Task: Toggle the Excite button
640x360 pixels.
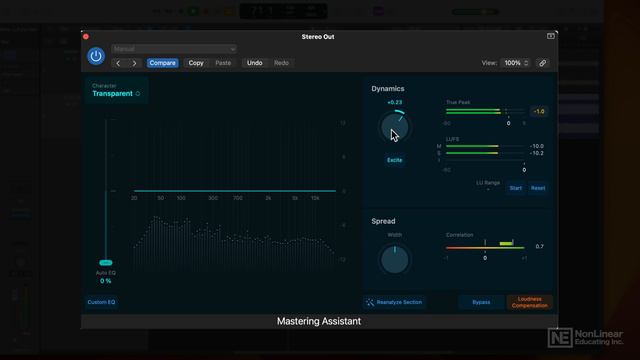Action: (x=394, y=160)
